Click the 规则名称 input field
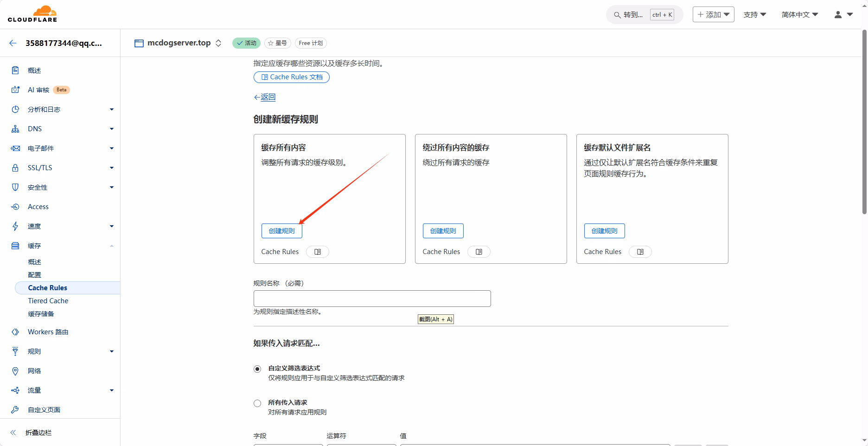868x446 pixels. coord(372,299)
